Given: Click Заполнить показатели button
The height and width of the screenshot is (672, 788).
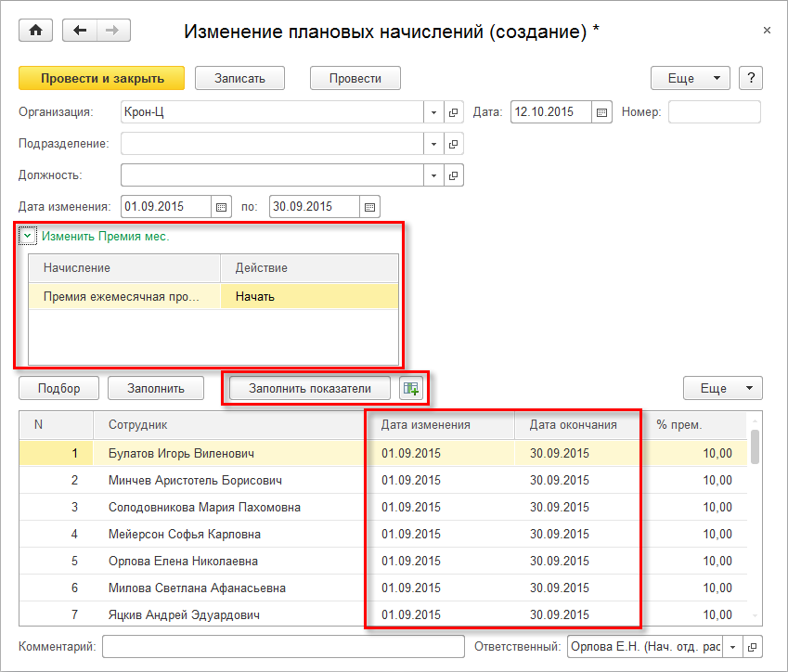Looking at the screenshot, I should (x=310, y=389).
